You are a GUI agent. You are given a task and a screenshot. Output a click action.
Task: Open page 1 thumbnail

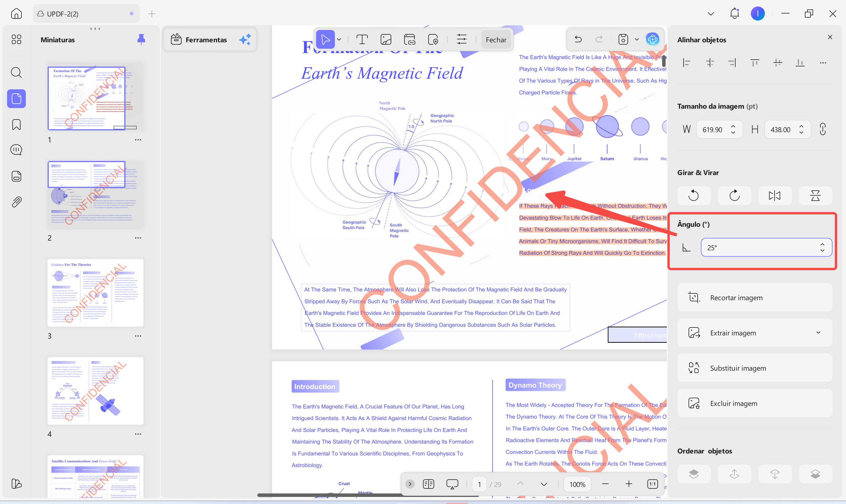(x=95, y=97)
